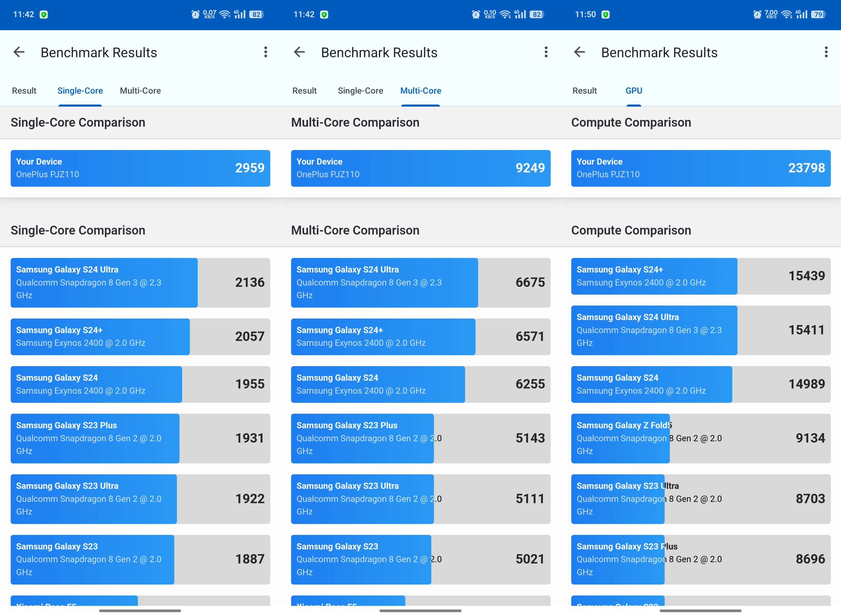Open overflow menu on GPU Compute screen
The height and width of the screenshot is (616, 841).
pyautogui.click(x=826, y=52)
